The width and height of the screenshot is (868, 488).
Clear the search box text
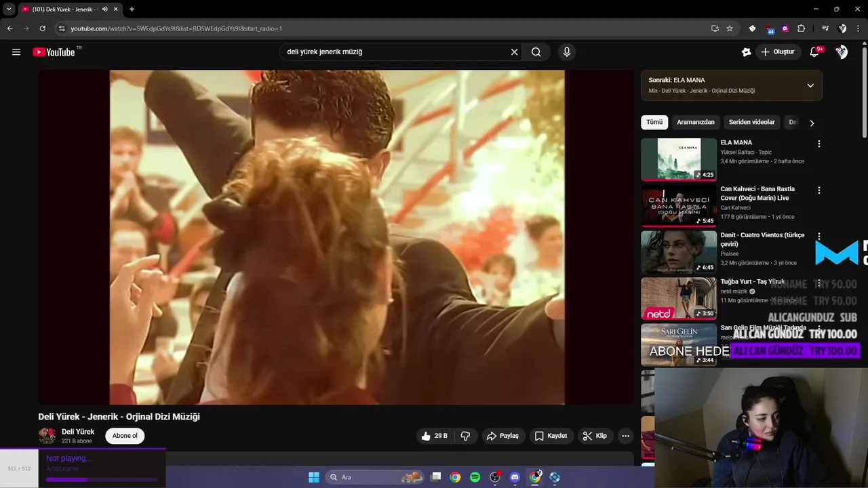(x=514, y=52)
